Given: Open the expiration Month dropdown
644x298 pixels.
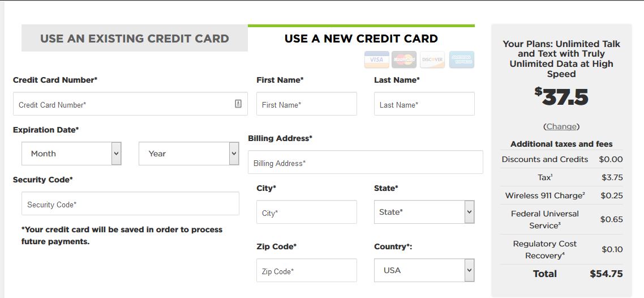Looking at the screenshot, I should tap(71, 154).
